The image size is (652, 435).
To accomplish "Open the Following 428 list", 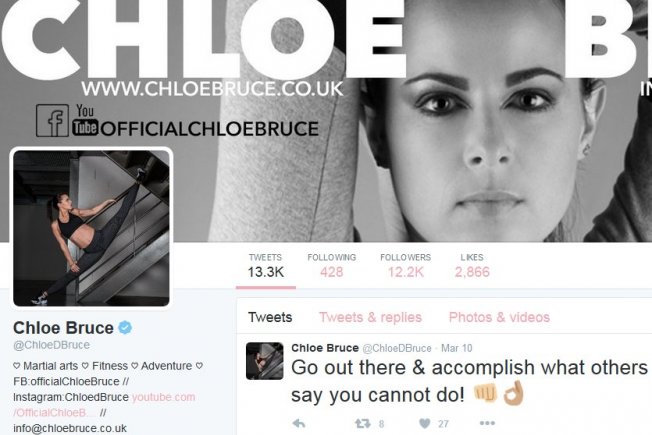I will pos(332,265).
